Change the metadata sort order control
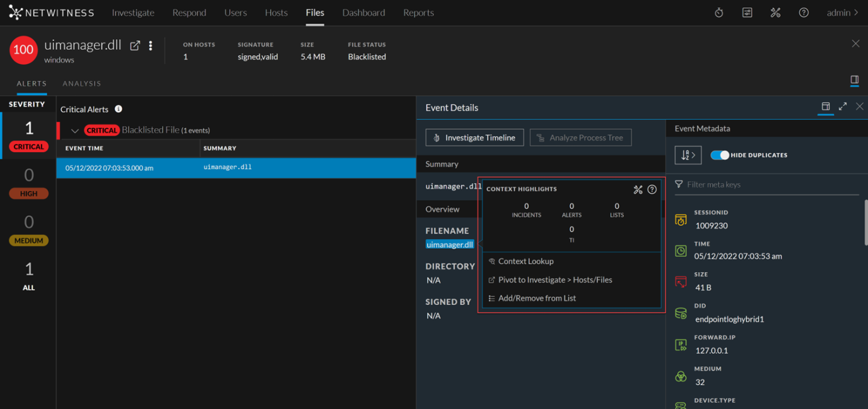The height and width of the screenshot is (409, 868). (688, 155)
